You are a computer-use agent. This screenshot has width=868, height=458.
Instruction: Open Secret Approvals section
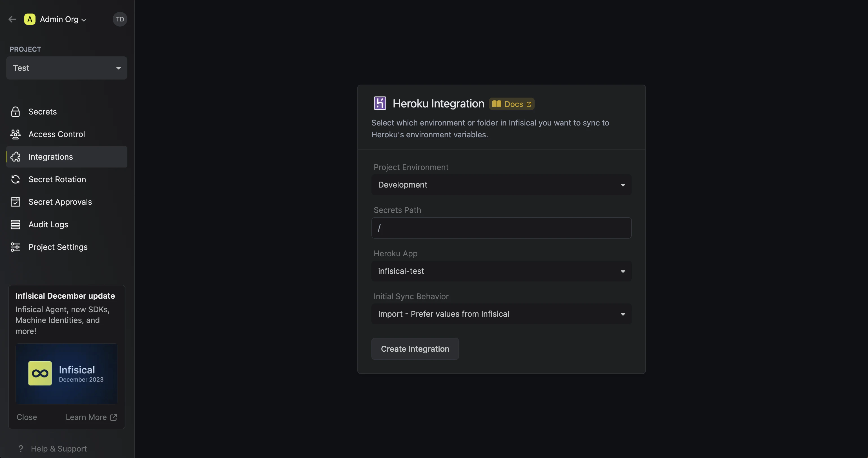point(67,202)
